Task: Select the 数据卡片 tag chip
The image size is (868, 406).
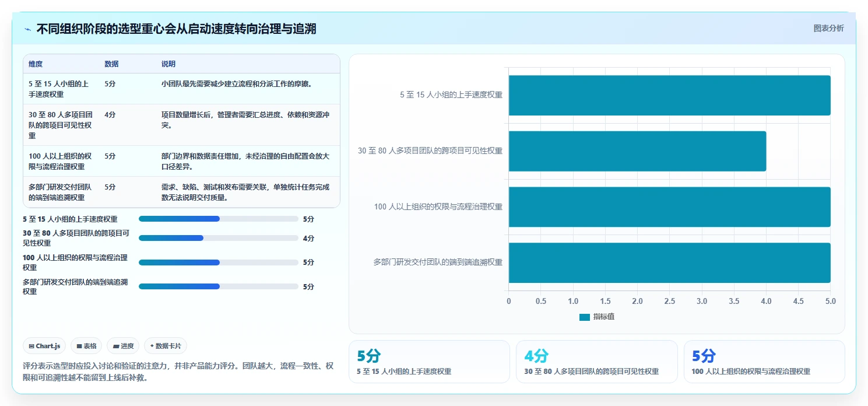Action: pyautogui.click(x=166, y=346)
